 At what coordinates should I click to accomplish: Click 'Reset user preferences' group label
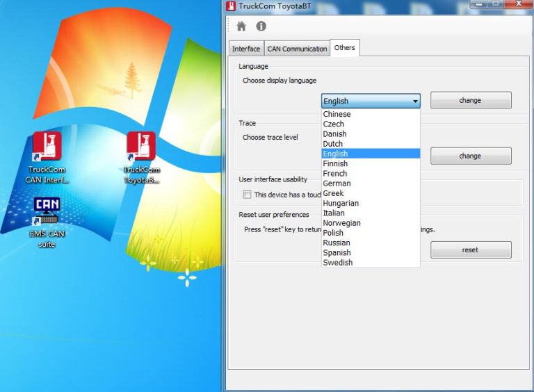pyautogui.click(x=274, y=215)
